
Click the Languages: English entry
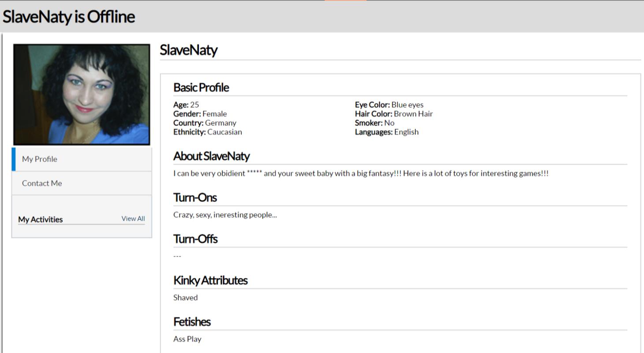(x=387, y=132)
